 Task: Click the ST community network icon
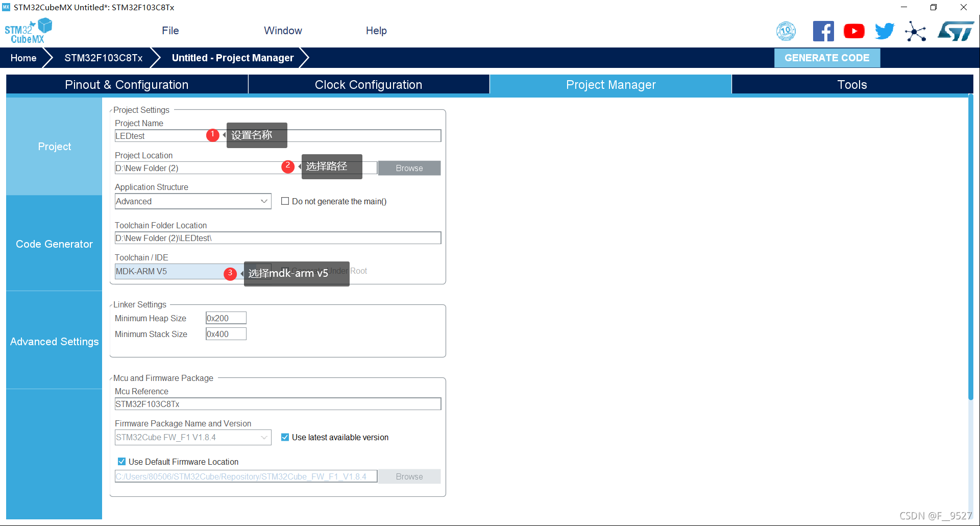click(916, 31)
